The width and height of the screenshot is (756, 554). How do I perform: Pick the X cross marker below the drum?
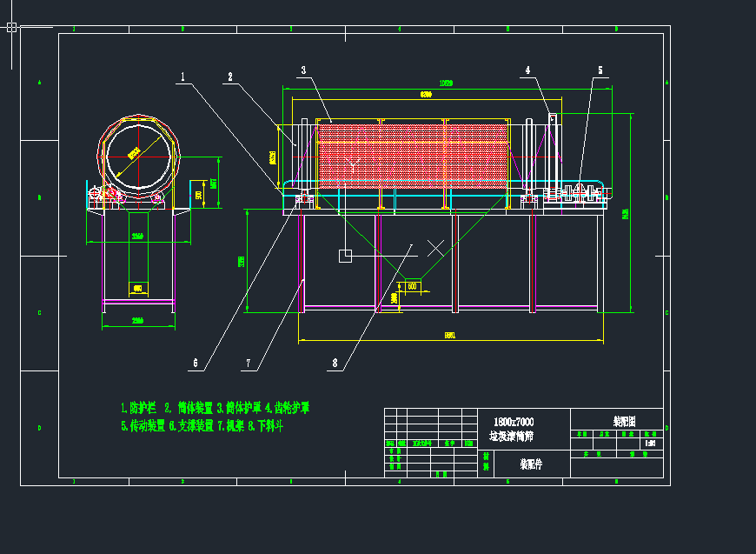click(435, 247)
